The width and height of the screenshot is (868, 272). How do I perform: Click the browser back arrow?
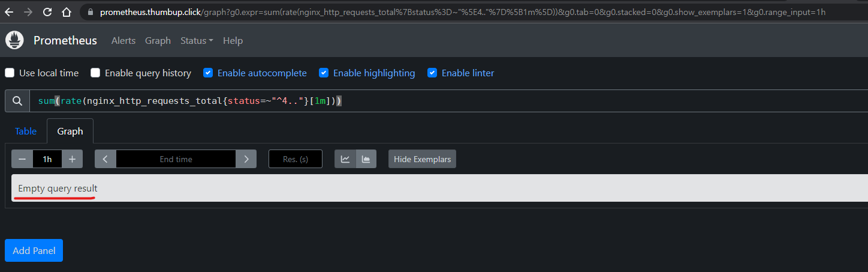[x=10, y=12]
